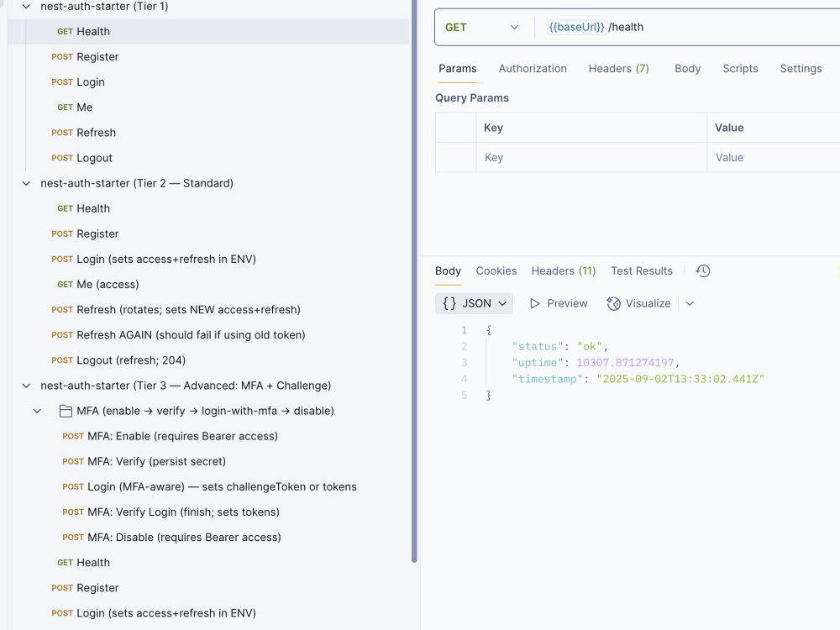Click the Preview play icon
The image size is (840, 630).
point(534,304)
